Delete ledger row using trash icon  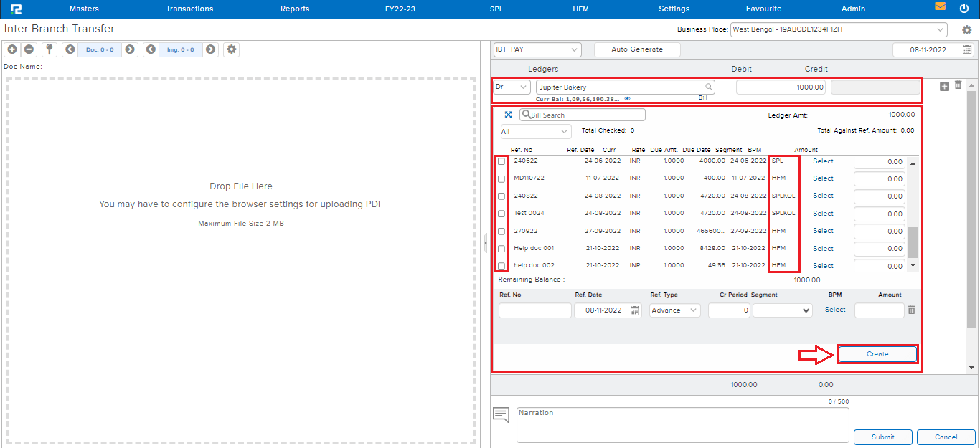click(958, 85)
